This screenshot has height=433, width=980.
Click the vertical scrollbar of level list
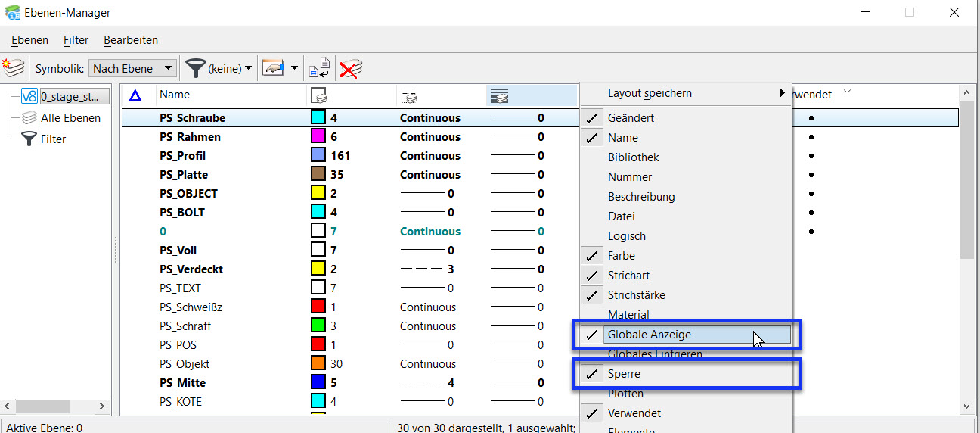click(x=966, y=180)
